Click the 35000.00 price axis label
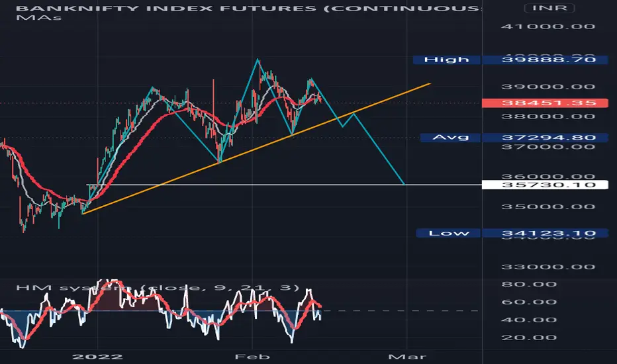Viewport: 617px width, 364px height. pyautogui.click(x=547, y=207)
